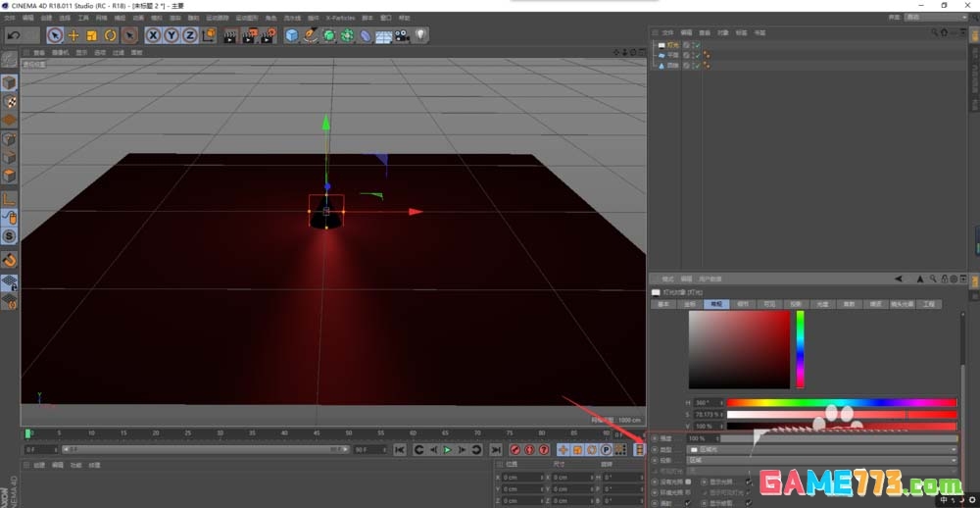
Task: Toggle the 显示修剪 checkbox
Action: (x=748, y=503)
